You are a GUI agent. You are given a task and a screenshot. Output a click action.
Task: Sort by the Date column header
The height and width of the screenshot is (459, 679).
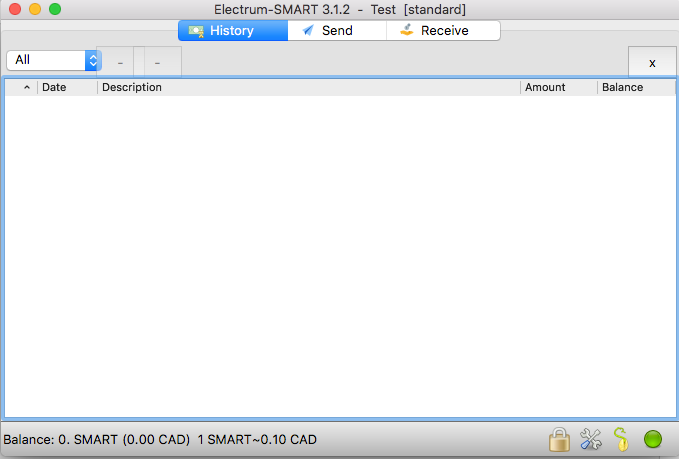pos(67,87)
